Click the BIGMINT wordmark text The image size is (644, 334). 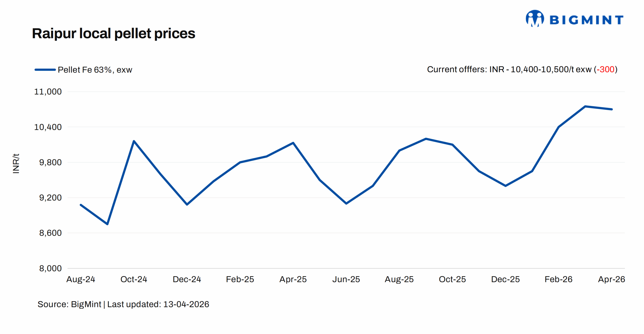586,20
